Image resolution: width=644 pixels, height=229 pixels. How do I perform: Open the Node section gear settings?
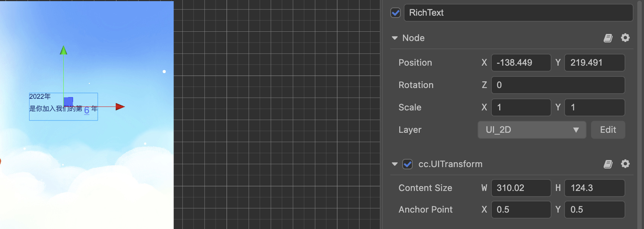tap(625, 38)
